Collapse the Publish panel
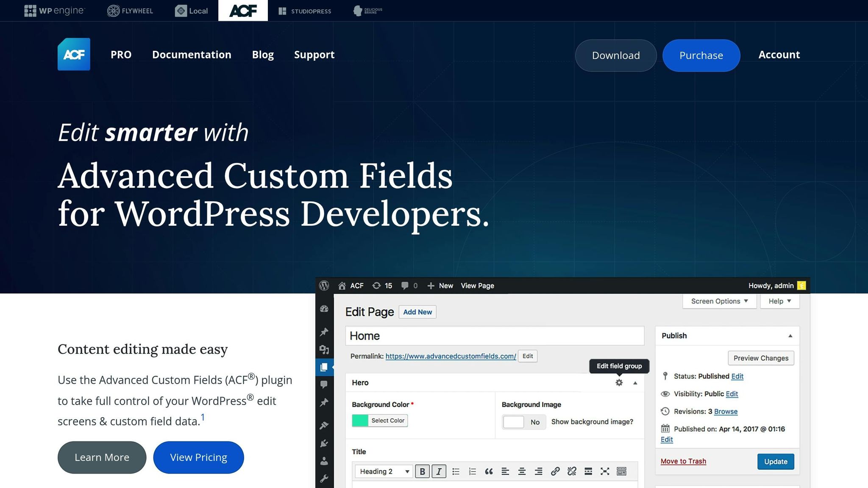 pyautogui.click(x=790, y=336)
